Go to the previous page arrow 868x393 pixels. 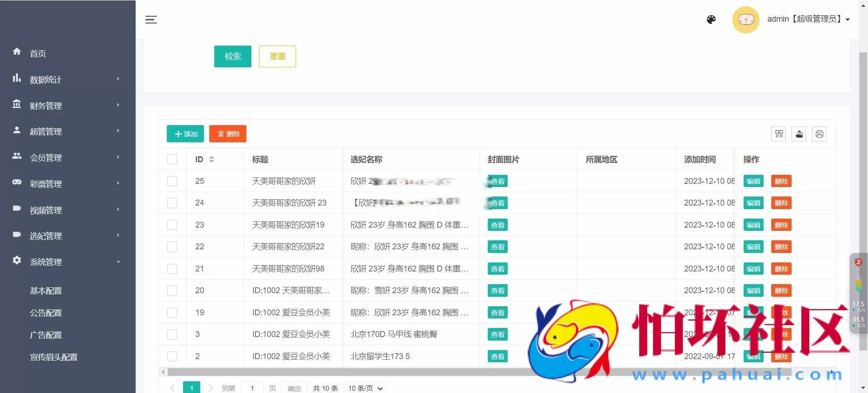pyautogui.click(x=172, y=388)
